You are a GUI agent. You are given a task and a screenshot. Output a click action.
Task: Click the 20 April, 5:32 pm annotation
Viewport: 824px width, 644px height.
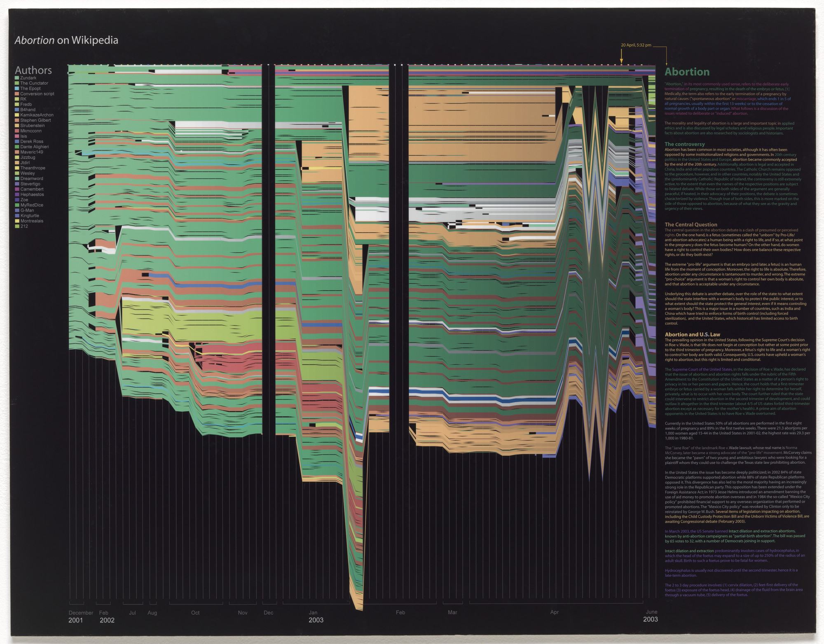[x=636, y=45]
